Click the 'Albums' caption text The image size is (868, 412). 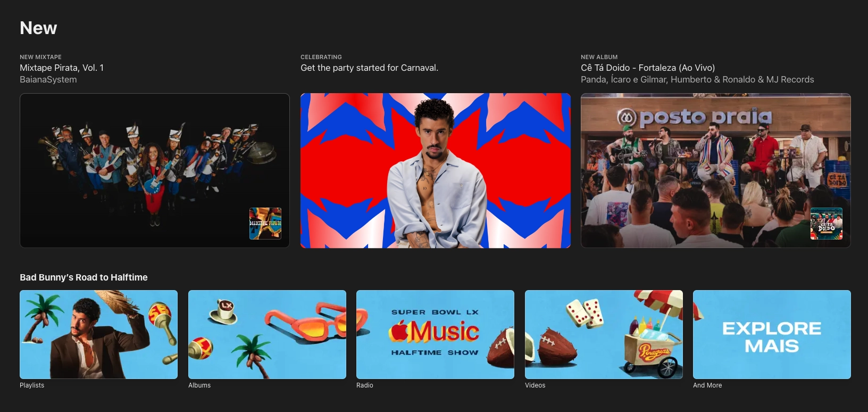(199, 385)
